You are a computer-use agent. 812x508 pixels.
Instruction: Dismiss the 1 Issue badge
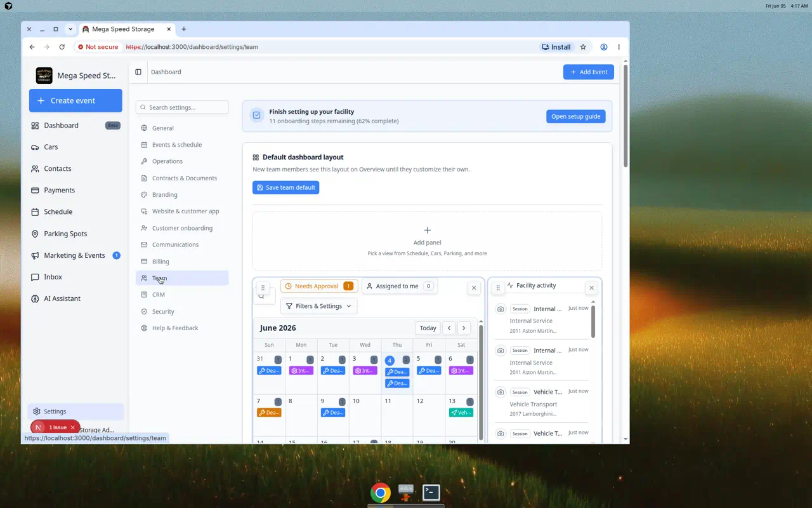tap(73, 427)
